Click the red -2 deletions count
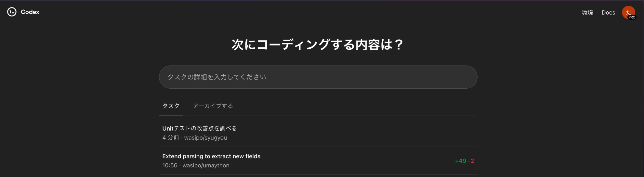The width and height of the screenshot is (644, 177). [471, 161]
